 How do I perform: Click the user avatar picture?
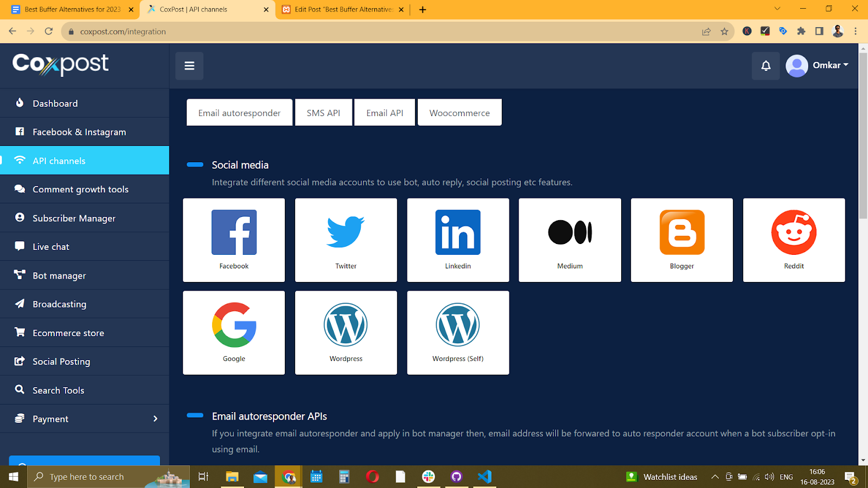pyautogui.click(x=797, y=66)
